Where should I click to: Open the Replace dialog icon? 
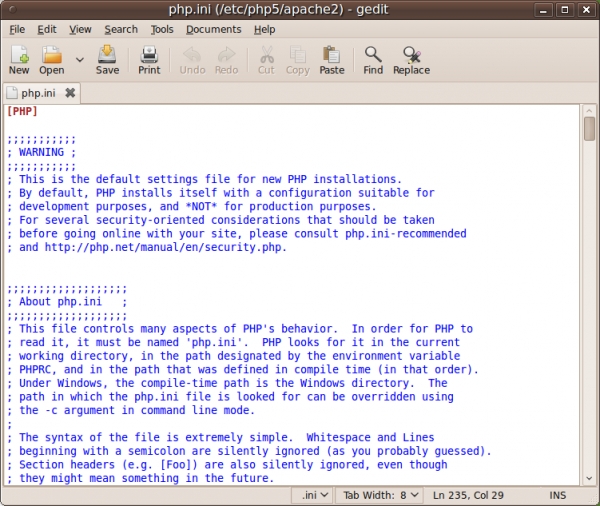coord(412,60)
